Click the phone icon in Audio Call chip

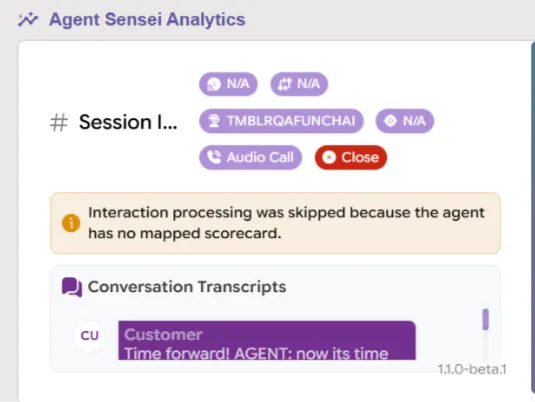point(214,157)
